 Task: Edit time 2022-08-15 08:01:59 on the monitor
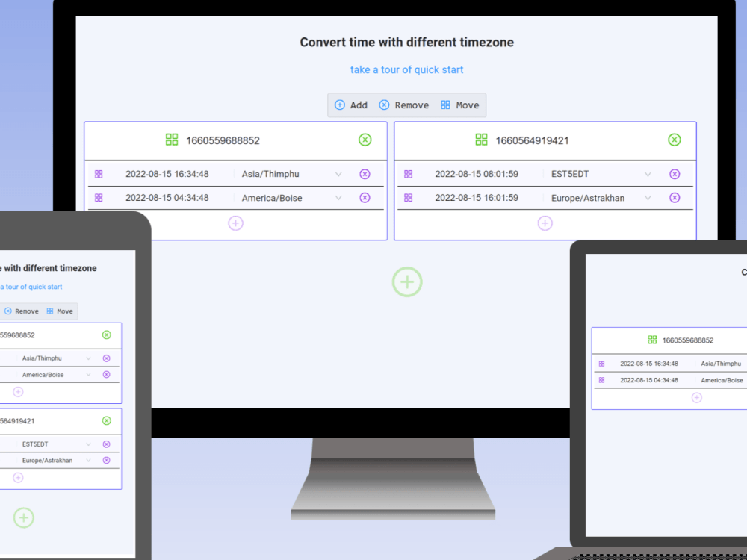tap(477, 174)
